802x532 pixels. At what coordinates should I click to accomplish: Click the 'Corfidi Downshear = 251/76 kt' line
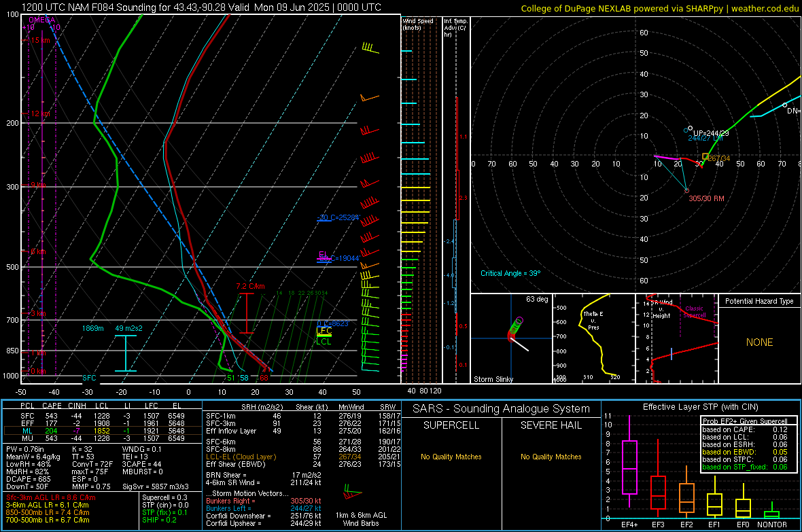(x=264, y=516)
